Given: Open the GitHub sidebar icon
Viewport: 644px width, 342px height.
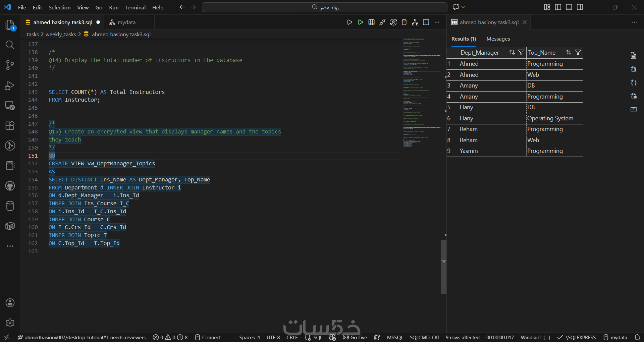Looking at the screenshot, I should point(10,186).
